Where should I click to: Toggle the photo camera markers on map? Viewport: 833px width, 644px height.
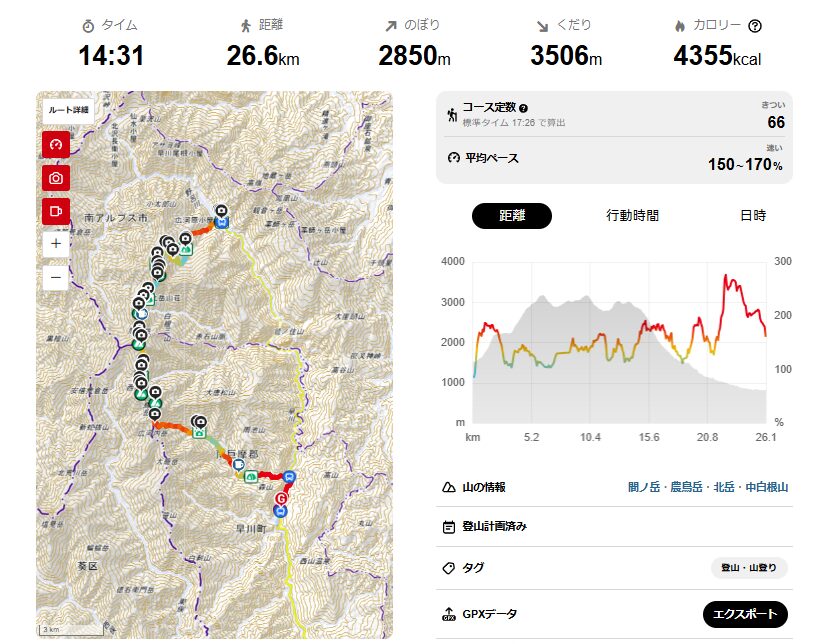pyautogui.click(x=56, y=178)
